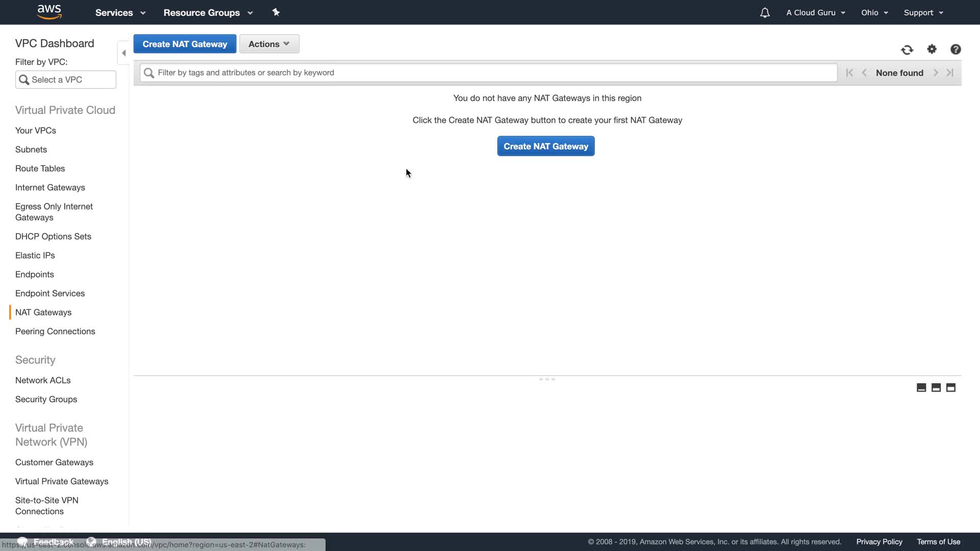Open the Support menu
This screenshot has width=980, height=551.
click(923, 13)
